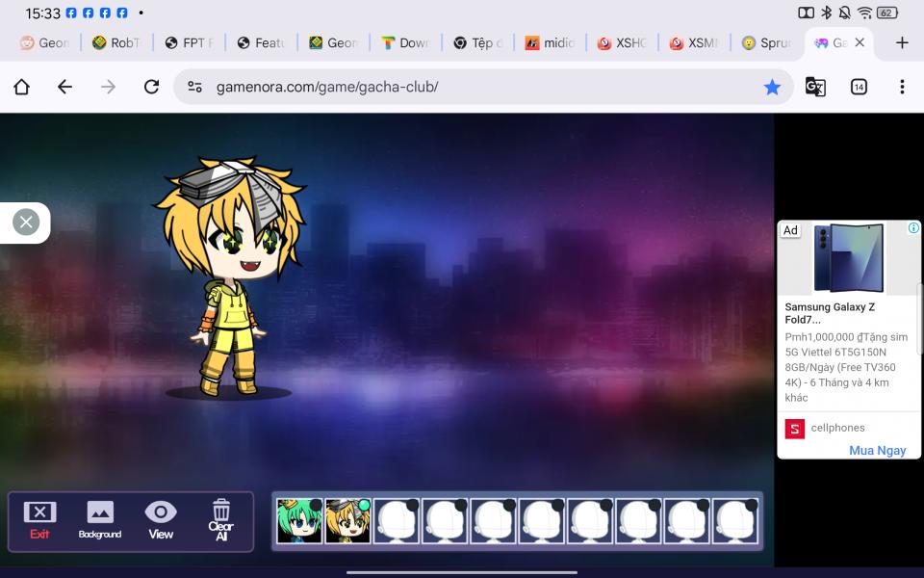Switch to the midic tab
The width and height of the screenshot is (924, 578).
point(550,43)
